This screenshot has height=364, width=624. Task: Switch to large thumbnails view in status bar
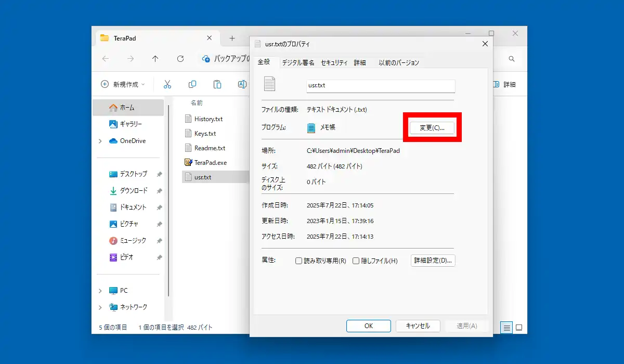[518, 328]
